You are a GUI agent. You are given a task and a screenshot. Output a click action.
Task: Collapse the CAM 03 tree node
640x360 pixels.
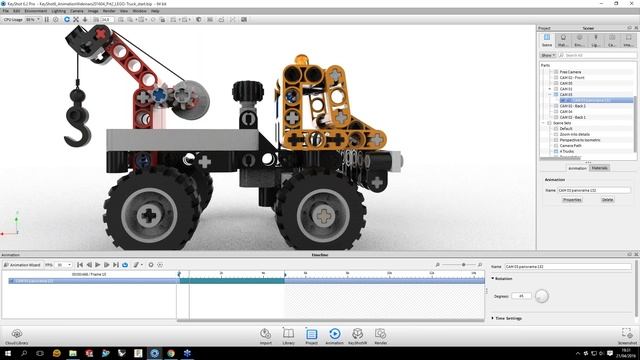pos(550,94)
